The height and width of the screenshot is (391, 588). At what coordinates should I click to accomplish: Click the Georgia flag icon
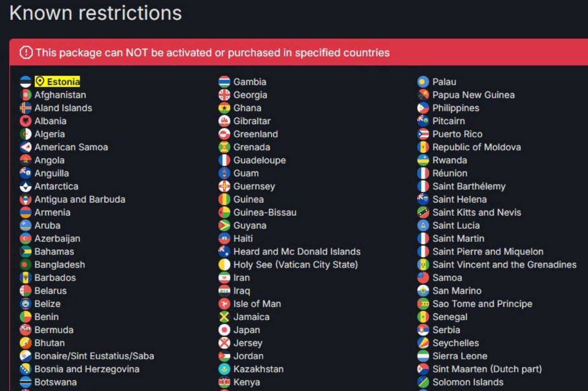click(x=224, y=95)
